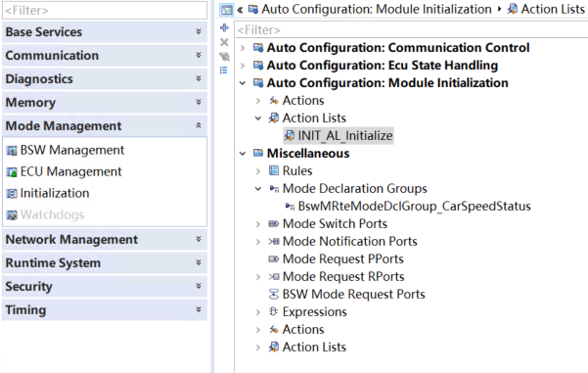
Task: Expand Runtime System section
Action: [x=199, y=262]
